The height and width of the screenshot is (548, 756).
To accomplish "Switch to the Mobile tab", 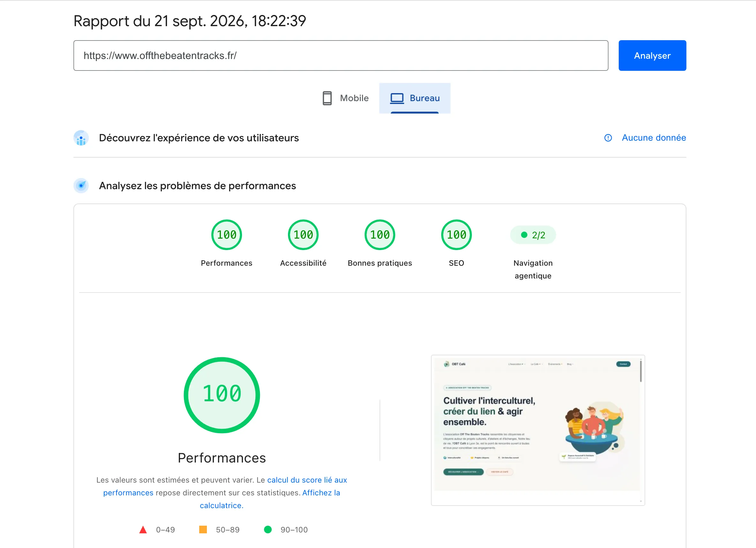I will coord(346,98).
